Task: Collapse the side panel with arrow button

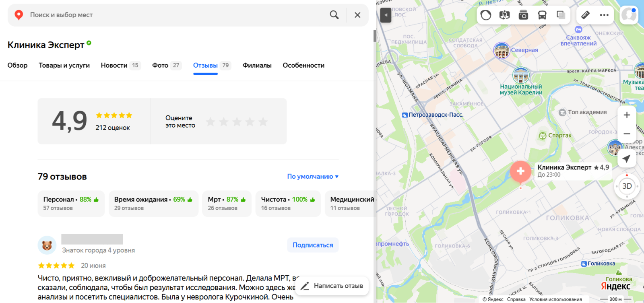Action: tap(386, 15)
